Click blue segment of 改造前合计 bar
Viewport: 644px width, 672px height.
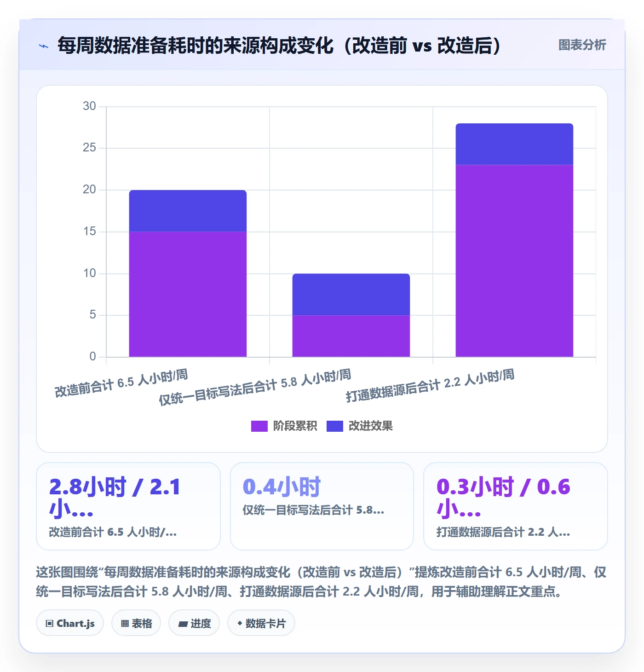click(x=188, y=211)
